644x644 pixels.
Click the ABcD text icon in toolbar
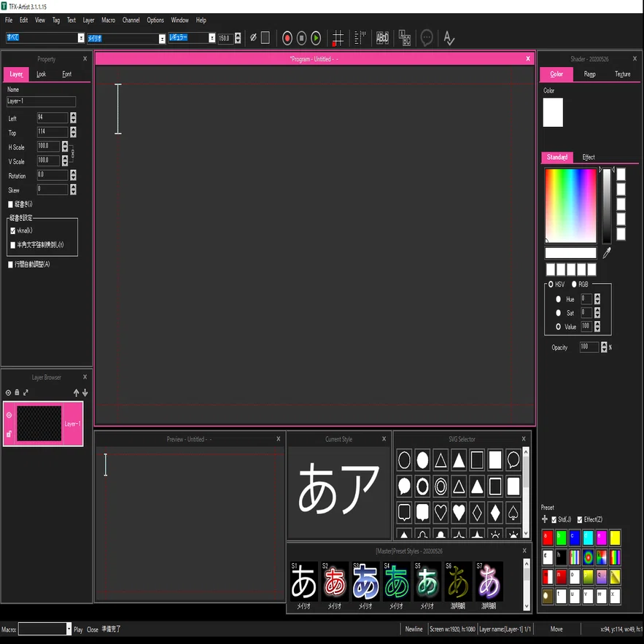(382, 38)
